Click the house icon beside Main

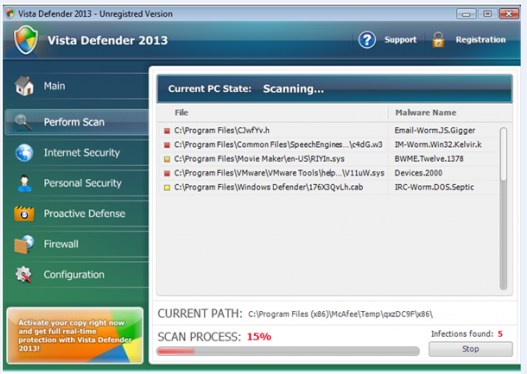24,86
